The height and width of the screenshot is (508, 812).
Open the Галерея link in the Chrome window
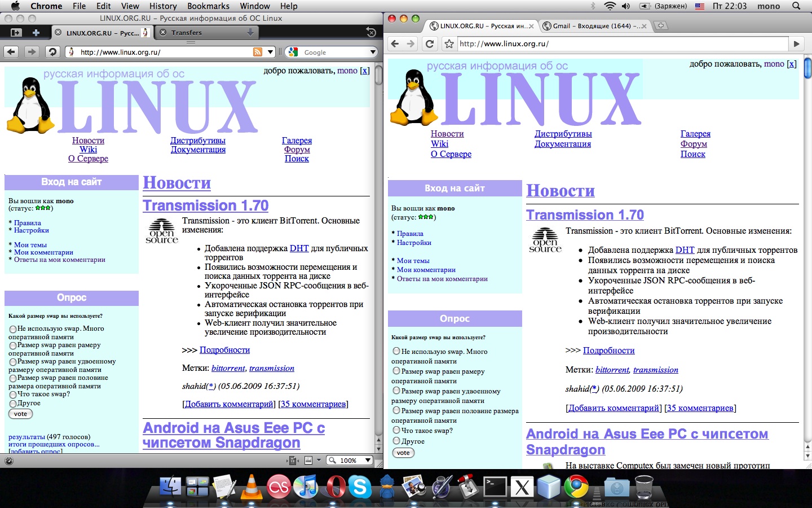click(x=695, y=134)
